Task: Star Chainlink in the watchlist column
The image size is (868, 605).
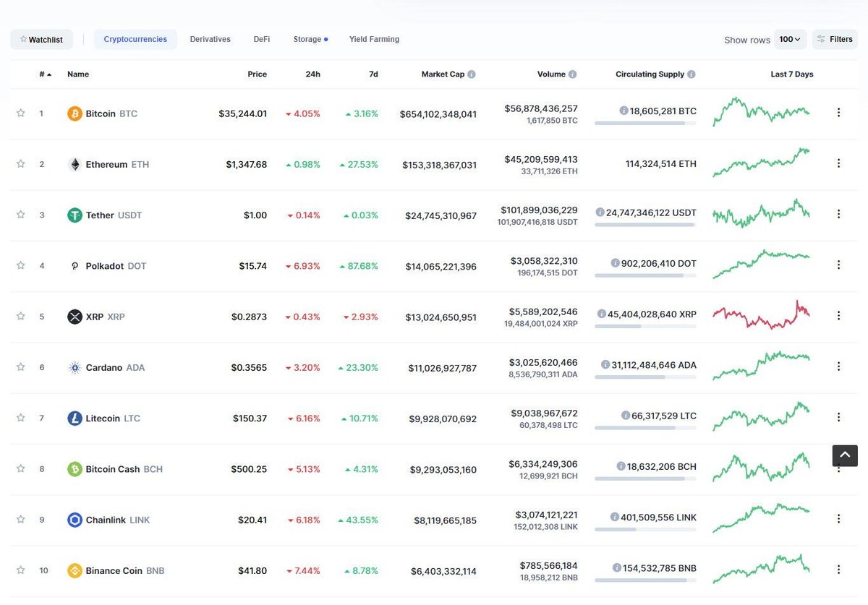Action: point(20,519)
